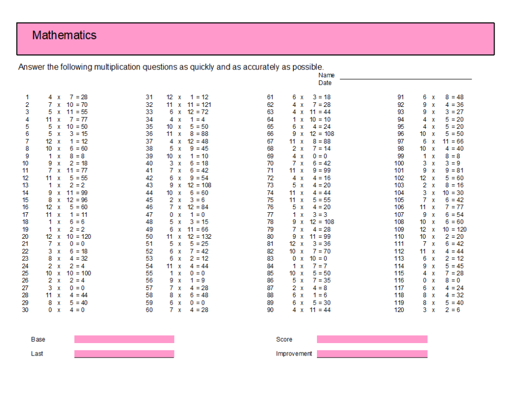The image size is (532, 396).
Task: Click the Date label
Action: click(325, 83)
